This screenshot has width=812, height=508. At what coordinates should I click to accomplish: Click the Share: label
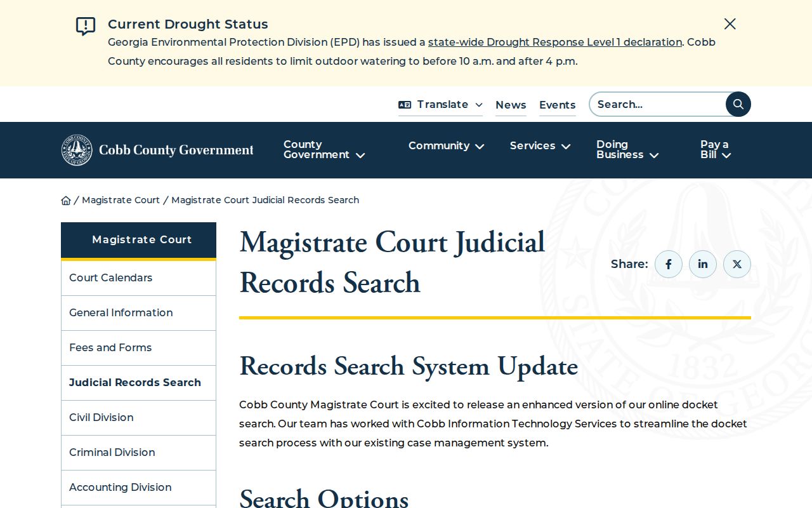tap(629, 264)
